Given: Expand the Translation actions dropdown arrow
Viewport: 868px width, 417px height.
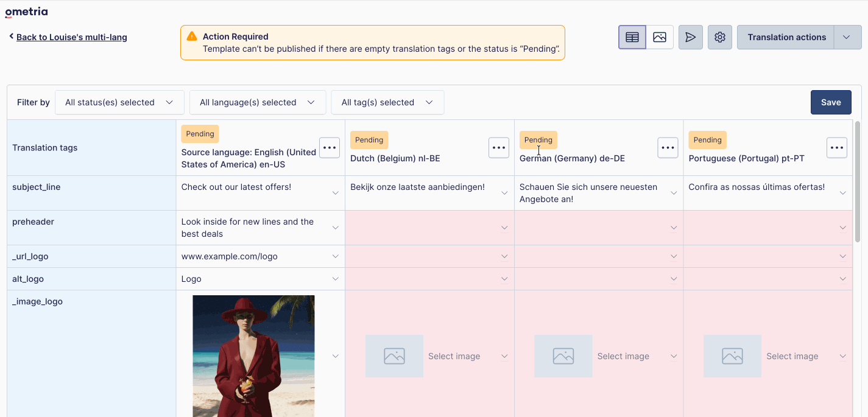Looking at the screenshot, I should [x=847, y=37].
